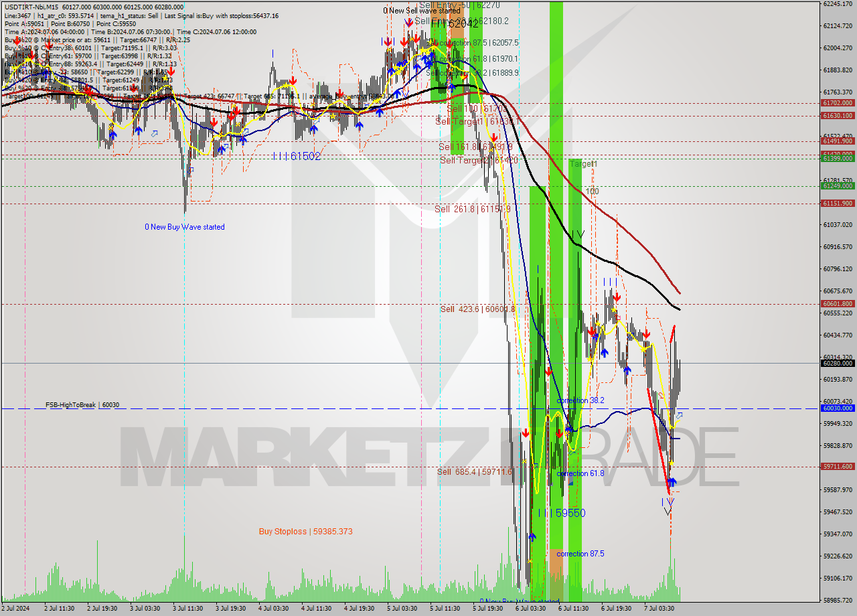Select the '3 Jul 03:30' time axis label
The image size is (857, 616).
pos(145,609)
